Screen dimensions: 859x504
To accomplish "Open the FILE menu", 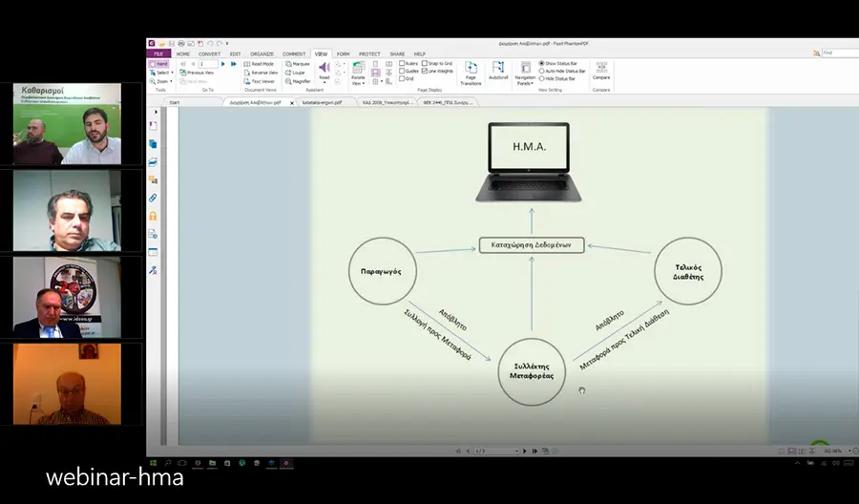I will (158, 53).
